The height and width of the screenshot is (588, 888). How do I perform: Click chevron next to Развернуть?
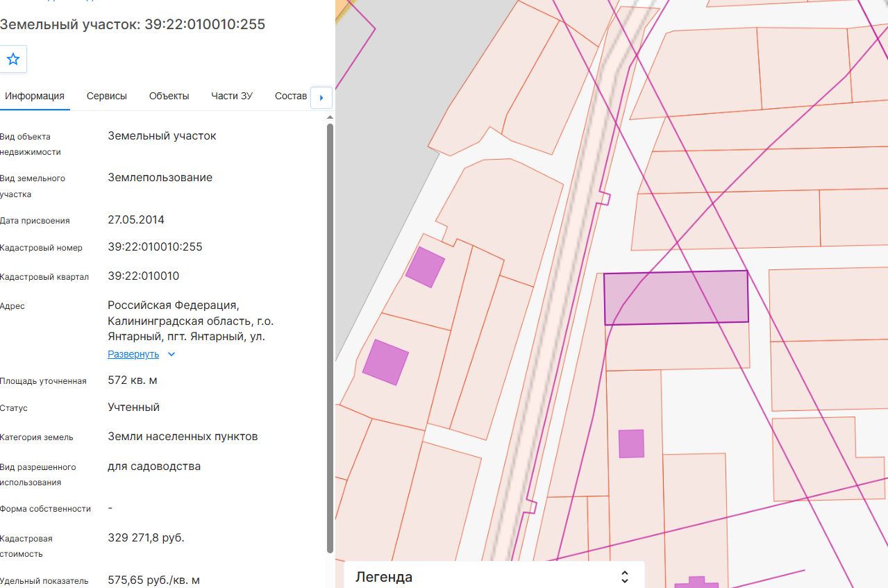coord(171,354)
